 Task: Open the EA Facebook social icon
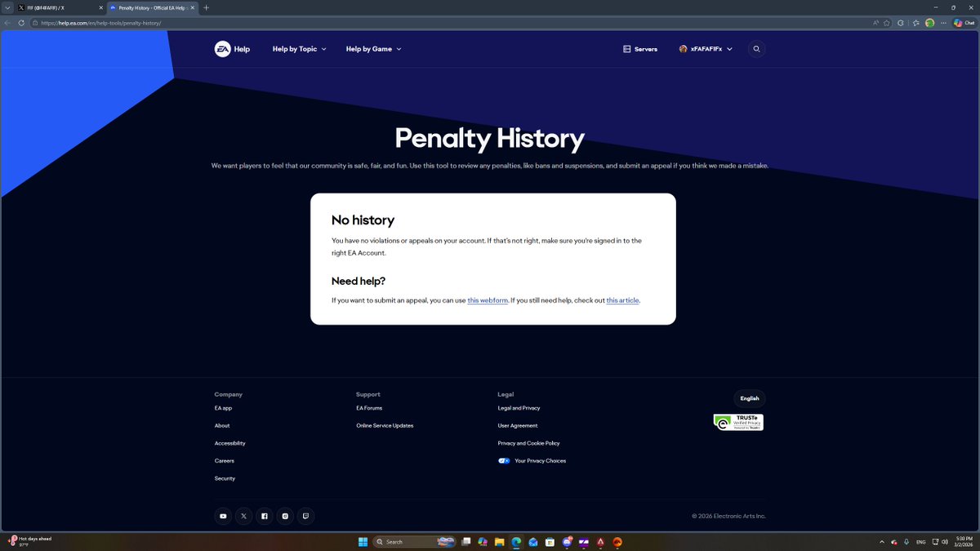264,516
